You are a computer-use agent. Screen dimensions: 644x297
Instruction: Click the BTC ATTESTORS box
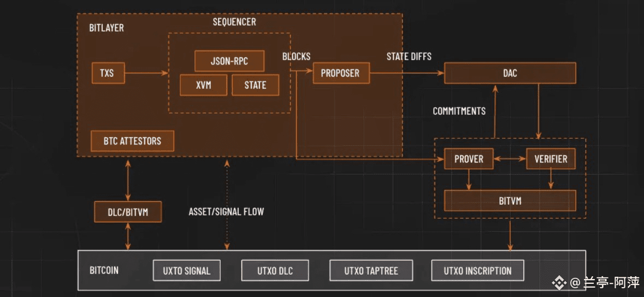[133, 141]
